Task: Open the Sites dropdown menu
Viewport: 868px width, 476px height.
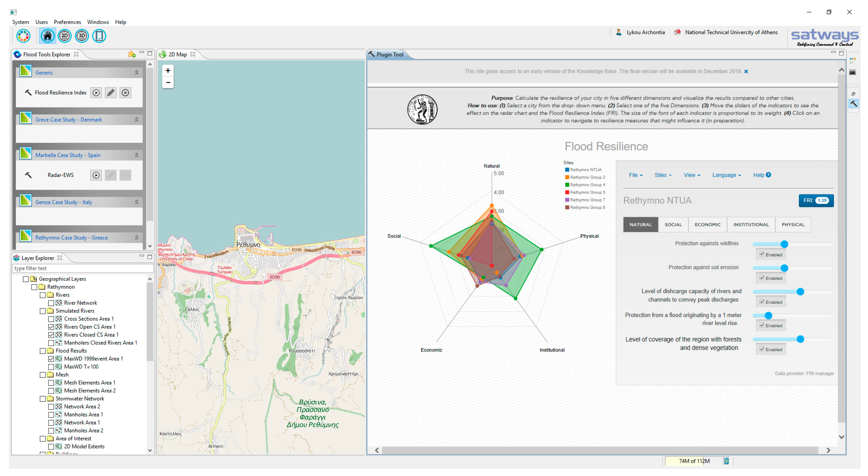Action: click(663, 175)
